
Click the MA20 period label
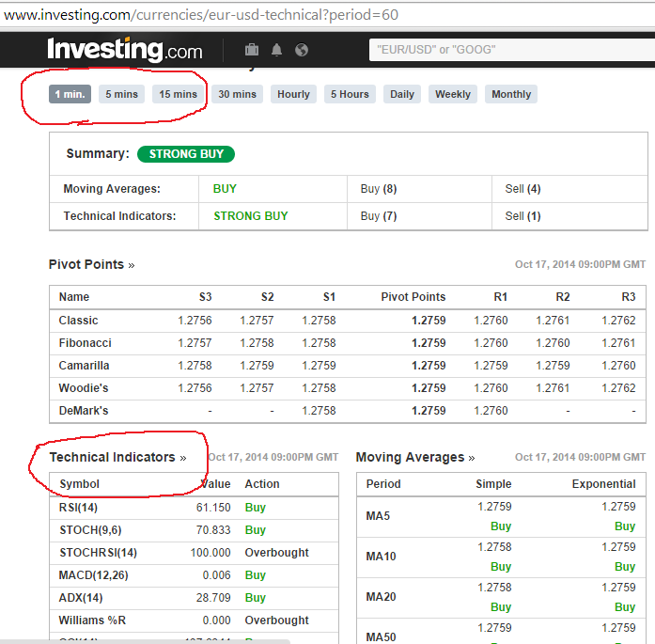381,597
